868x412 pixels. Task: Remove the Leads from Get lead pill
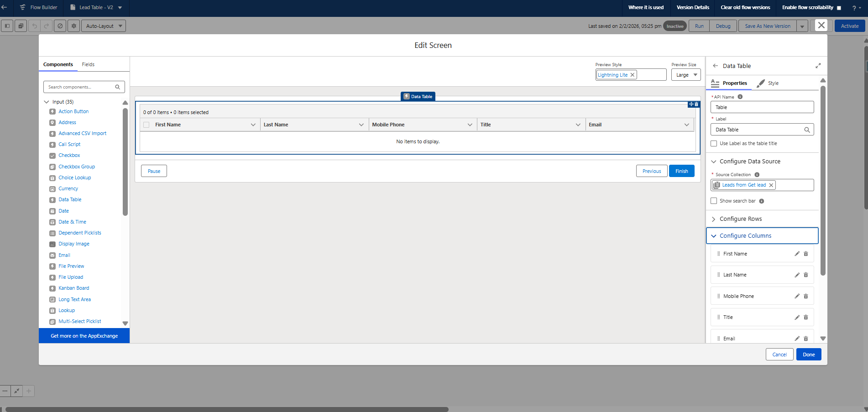(771, 185)
